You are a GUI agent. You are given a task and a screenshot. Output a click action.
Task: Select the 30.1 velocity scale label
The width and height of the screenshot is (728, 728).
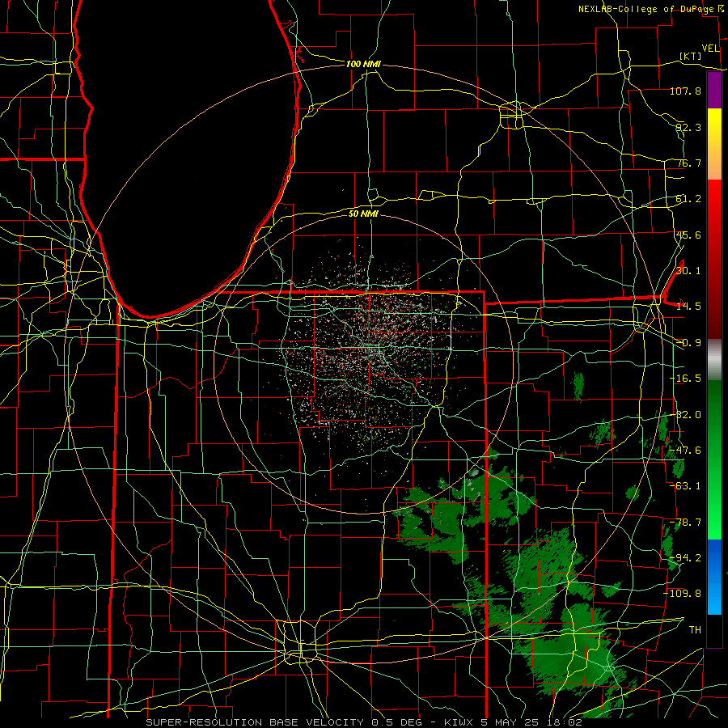point(688,271)
